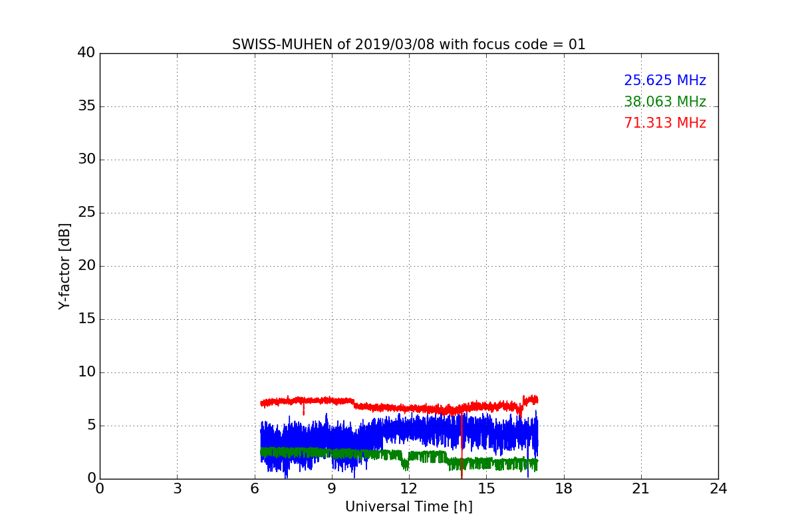798x532 pixels.
Task: Select the green 38.063 MHz legend label
Action: pos(665,102)
